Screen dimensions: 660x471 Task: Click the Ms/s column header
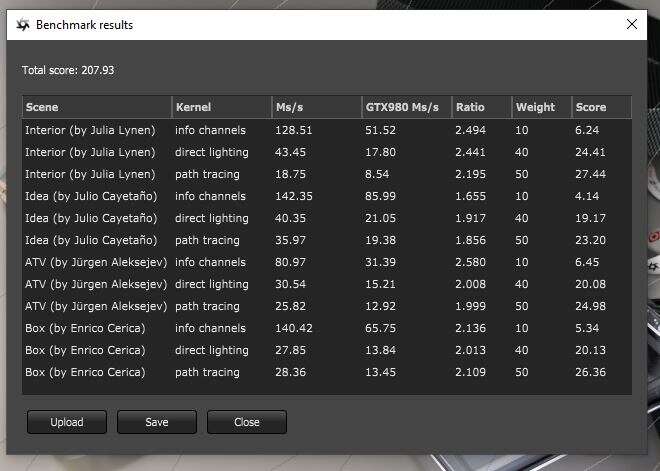[x=317, y=107]
